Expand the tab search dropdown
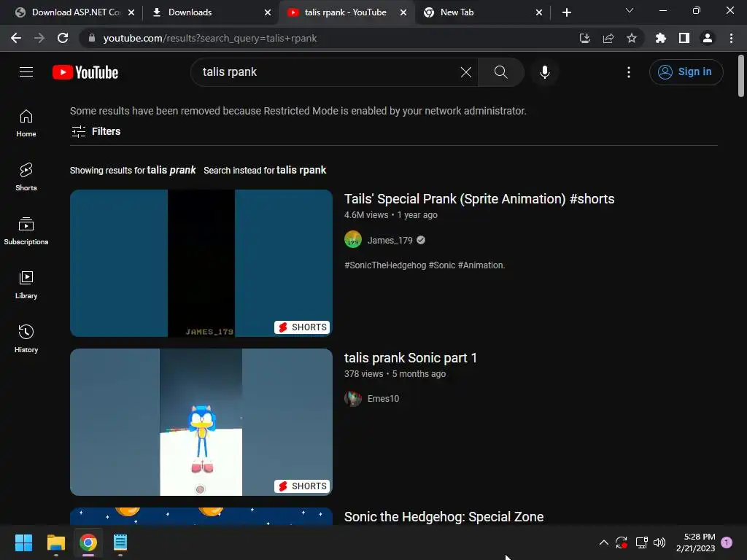This screenshot has height=560, width=747. pyautogui.click(x=630, y=10)
